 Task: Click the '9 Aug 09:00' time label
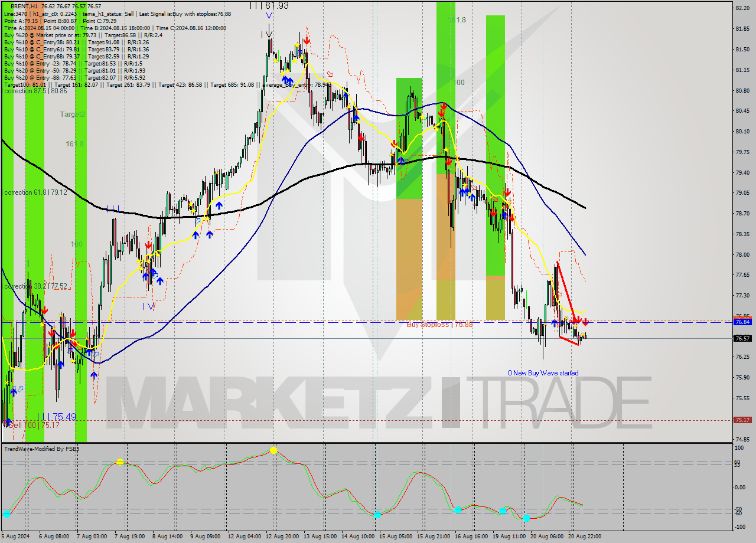[204, 537]
